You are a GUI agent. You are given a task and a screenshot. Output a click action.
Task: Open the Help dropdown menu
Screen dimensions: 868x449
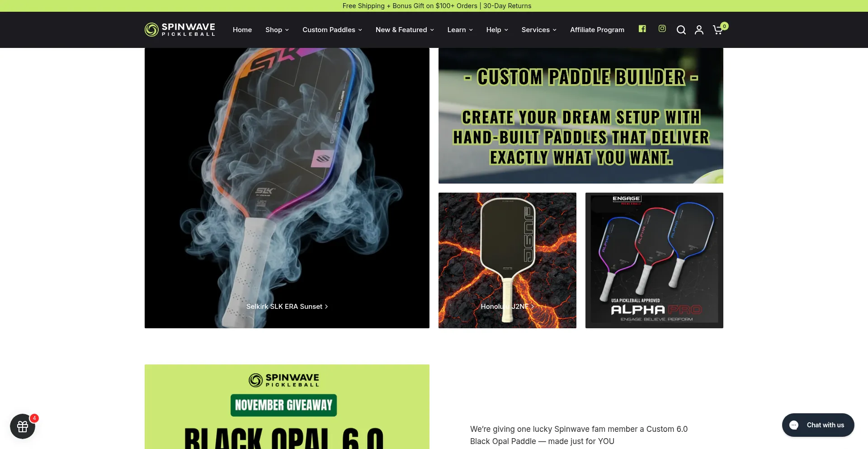click(497, 30)
